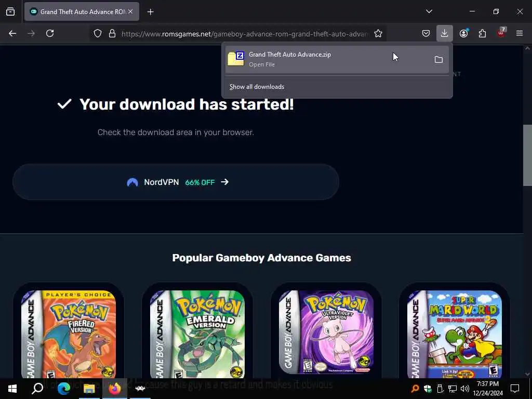The width and height of the screenshot is (532, 399).
Task: Open the Firefox account icon
Action: pos(464,33)
